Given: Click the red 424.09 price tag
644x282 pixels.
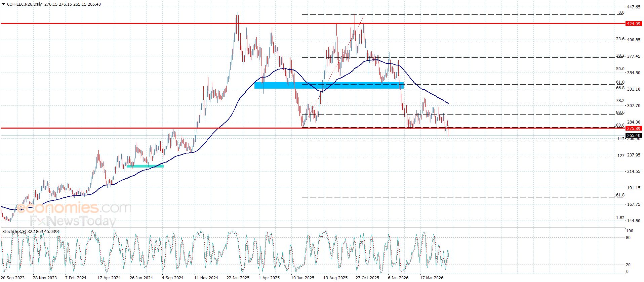Looking at the screenshot, I should pos(634,23).
